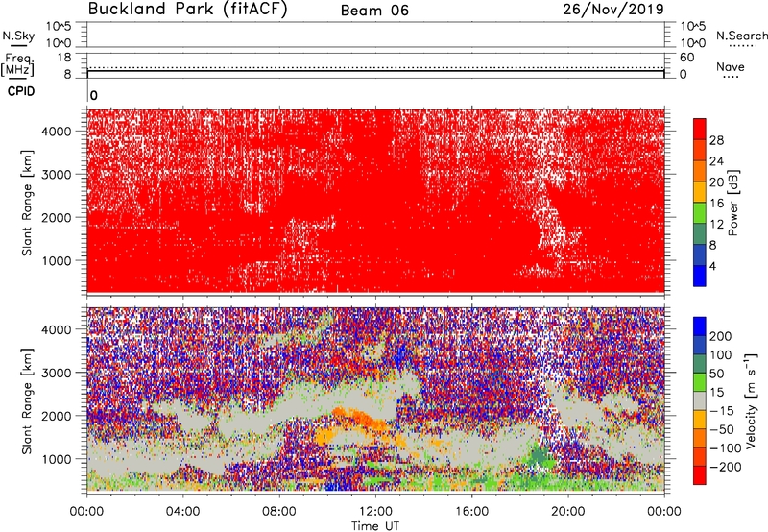Click the "20:00" time tick label

(567, 512)
